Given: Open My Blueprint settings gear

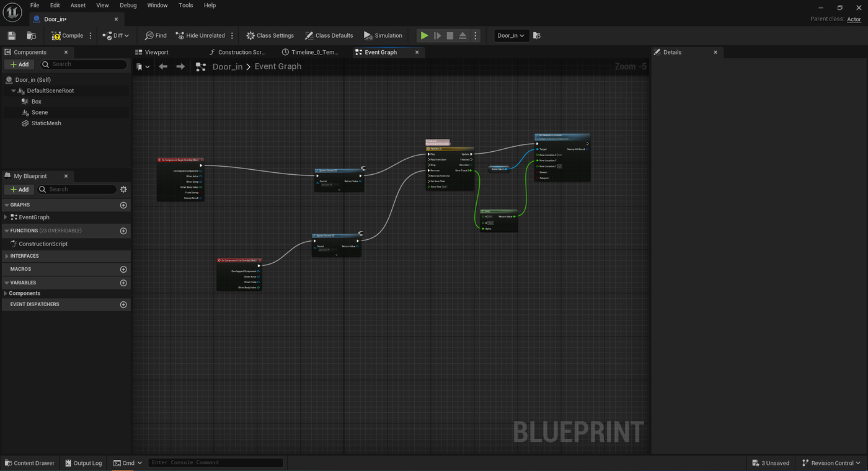Looking at the screenshot, I should [x=123, y=189].
